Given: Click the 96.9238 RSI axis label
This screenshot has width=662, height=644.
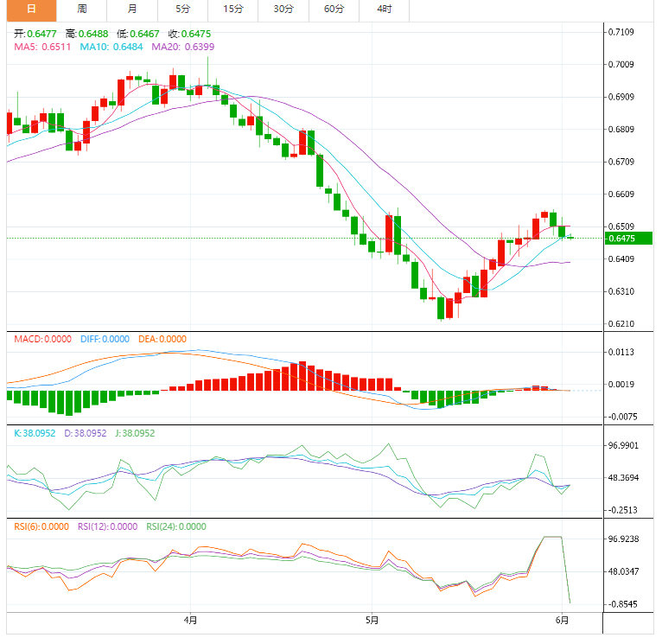Looking at the screenshot, I should pyautogui.click(x=623, y=539).
